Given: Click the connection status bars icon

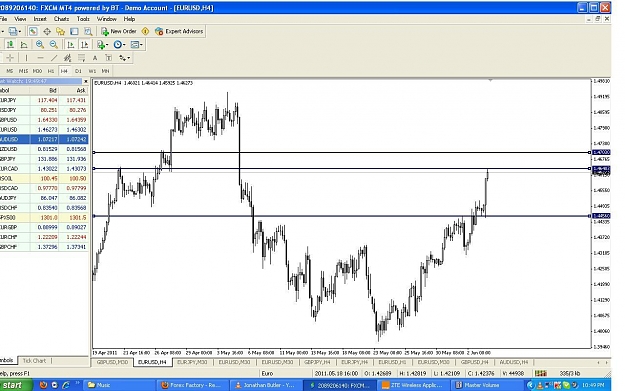Looking at the screenshot, I should coord(540,373).
